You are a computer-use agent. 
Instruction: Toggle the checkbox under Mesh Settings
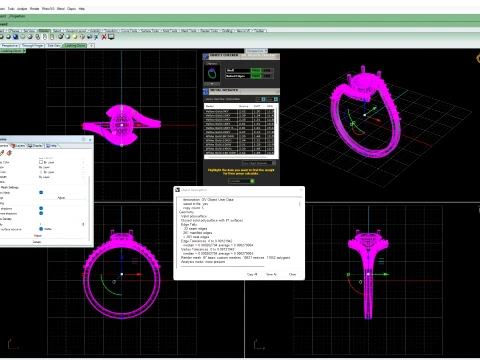pyautogui.click(x=41, y=192)
